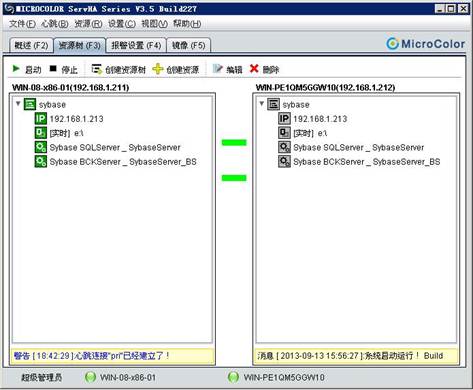The image size is (473, 390).
Task: Select 'Sybase SQLServer _ SybaseServer' in left tree
Action: pyautogui.click(x=115, y=147)
